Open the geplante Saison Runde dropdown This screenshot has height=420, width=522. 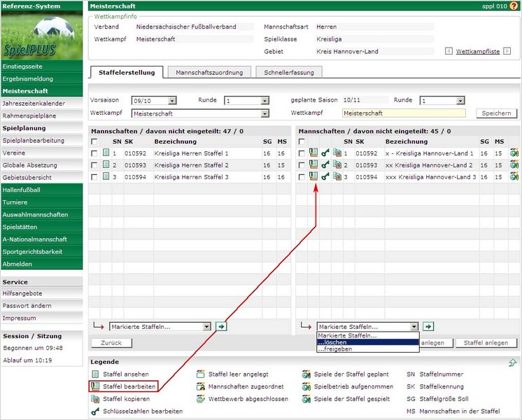[x=460, y=101]
